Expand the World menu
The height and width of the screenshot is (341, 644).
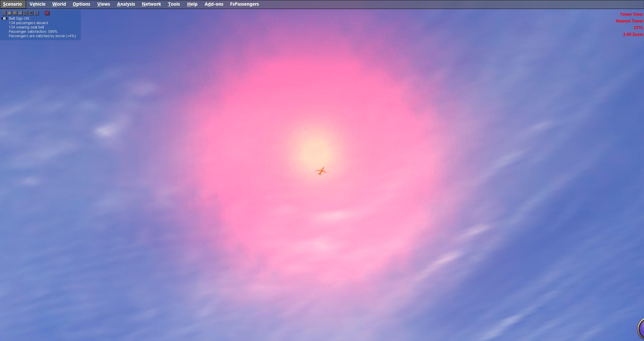pyautogui.click(x=59, y=4)
